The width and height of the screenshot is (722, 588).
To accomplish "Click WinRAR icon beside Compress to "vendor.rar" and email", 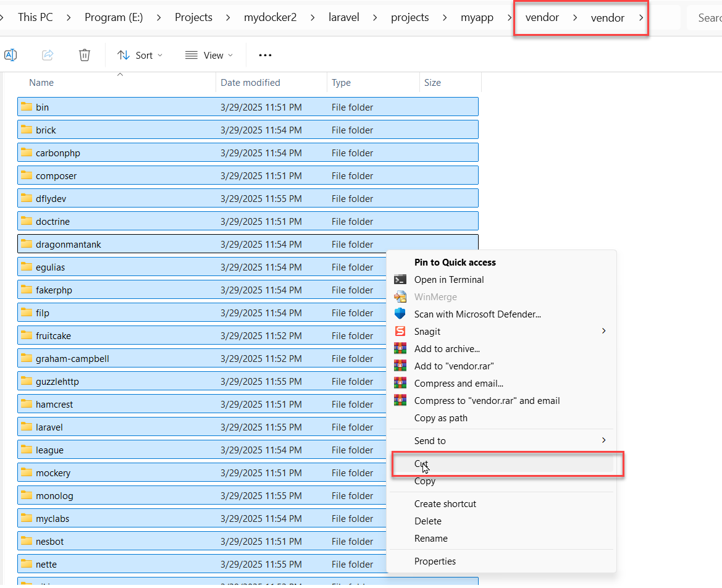I will [400, 401].
